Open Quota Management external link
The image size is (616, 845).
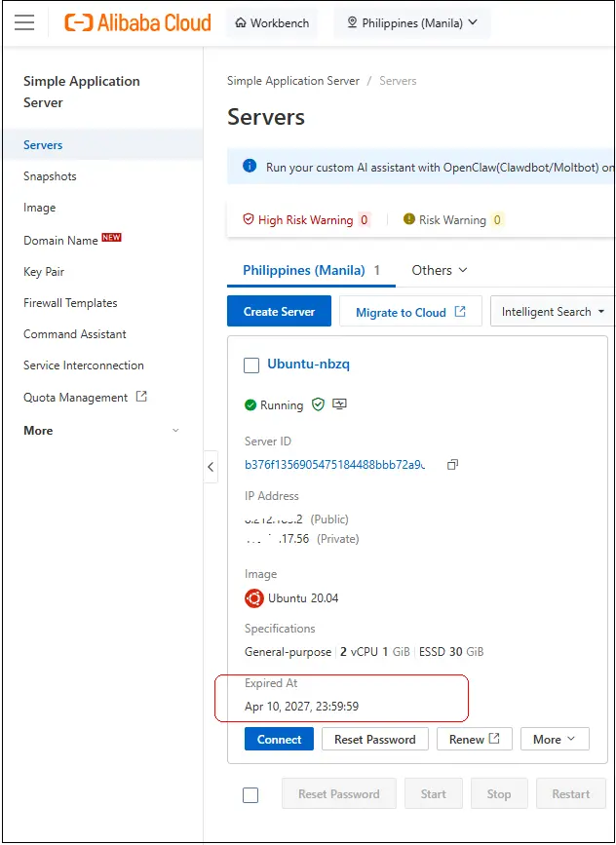tap(85, 398)
